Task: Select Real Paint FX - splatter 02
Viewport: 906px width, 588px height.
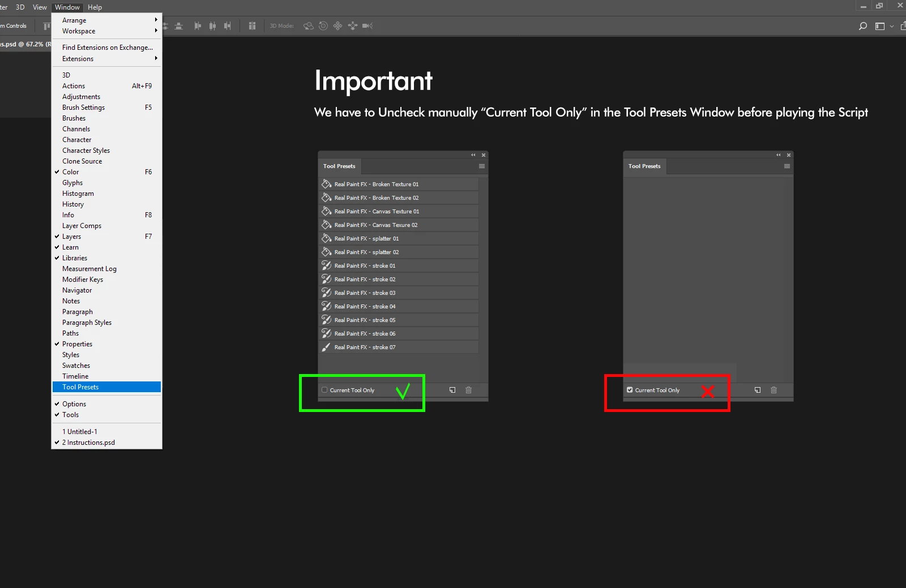Action: (399, 252)
